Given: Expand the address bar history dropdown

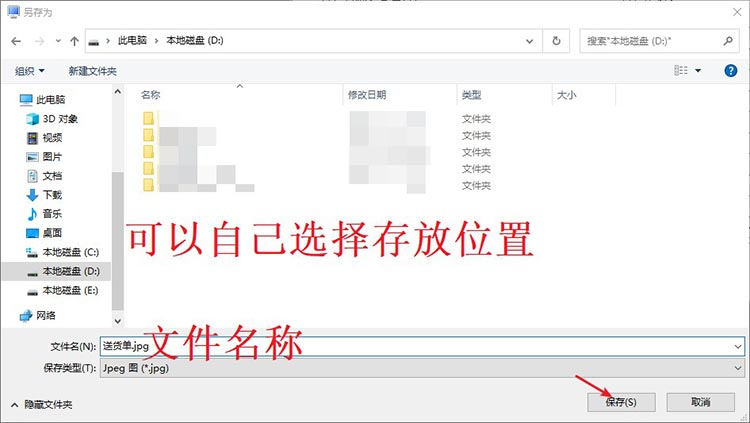Looking at the screenshot, I should [x=529, y=41].
